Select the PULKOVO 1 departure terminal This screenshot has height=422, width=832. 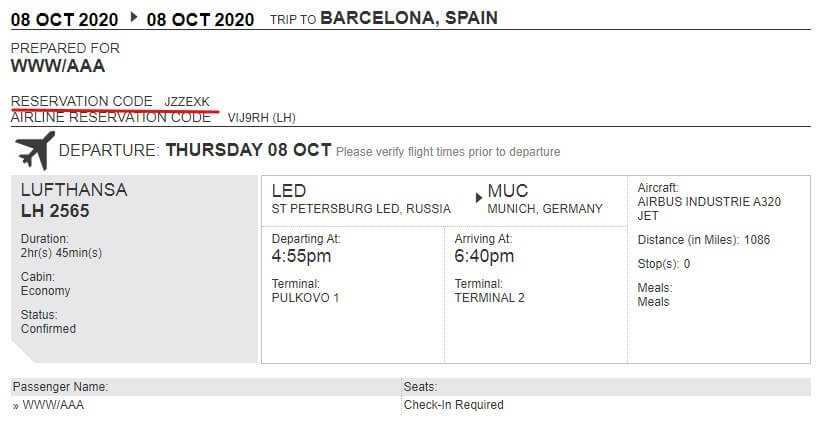coord(305,298)
